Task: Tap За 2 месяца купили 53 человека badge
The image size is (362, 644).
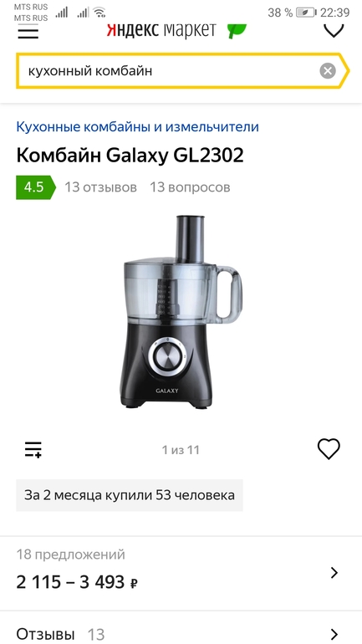Action: click(130, 495)
